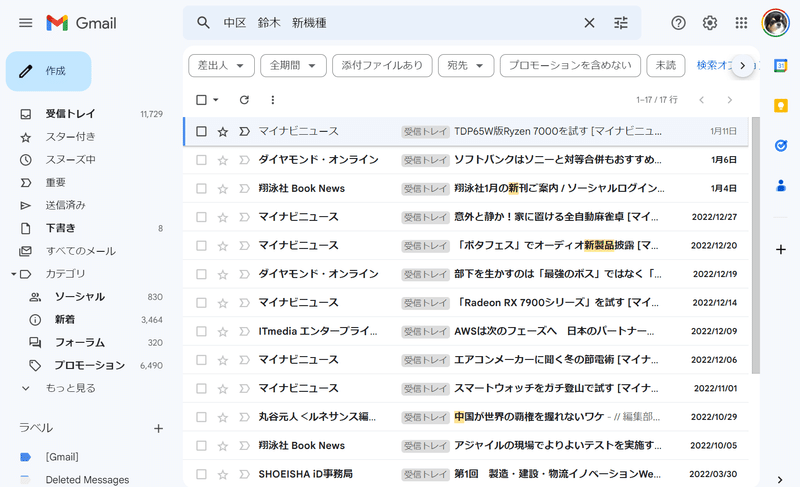This screenshot has height=487, width=800.
Task: Toggle 添付ファイルあり filter chip
Action: 382,66
